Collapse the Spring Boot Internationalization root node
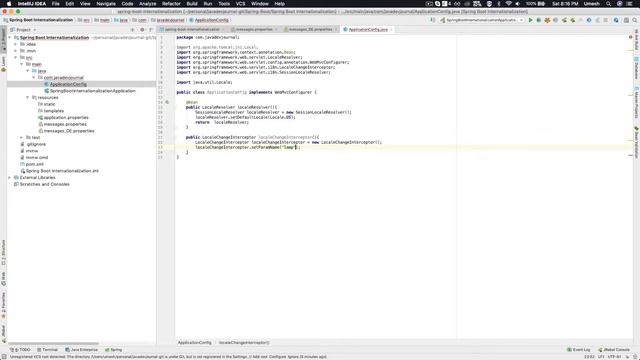 point(10,38)
